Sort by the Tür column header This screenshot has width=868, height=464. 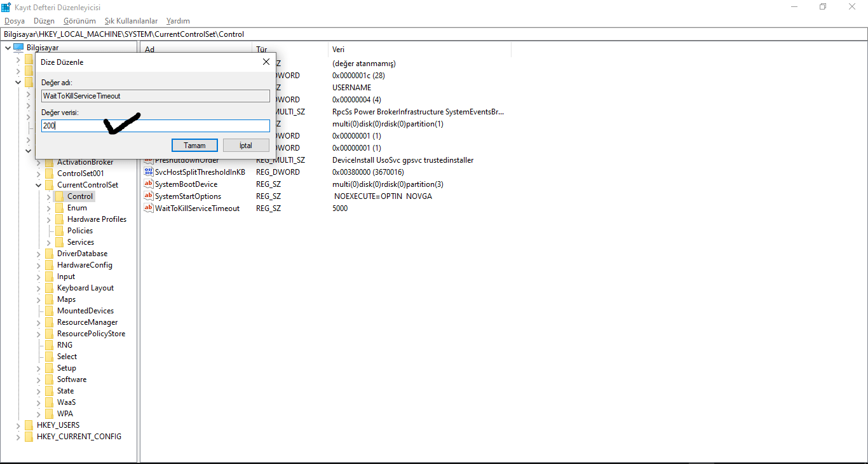[x=290, y=49]
